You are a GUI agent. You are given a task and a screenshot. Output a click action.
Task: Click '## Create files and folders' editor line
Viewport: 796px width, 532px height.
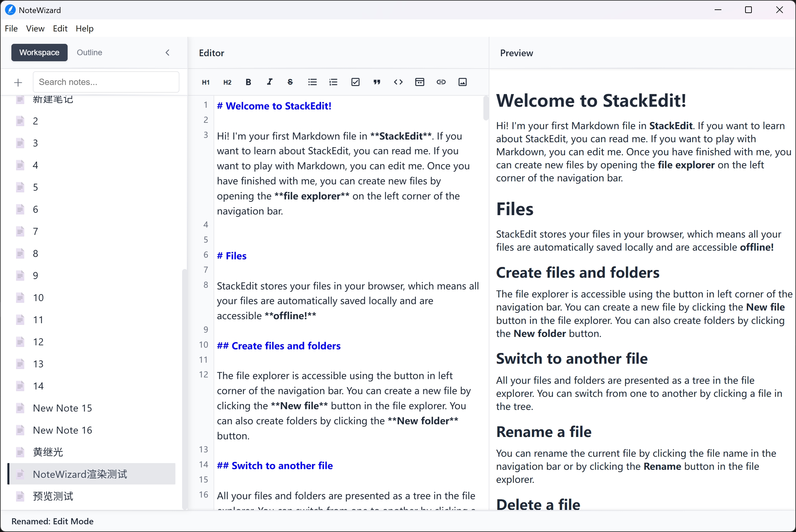pos(279,346)
